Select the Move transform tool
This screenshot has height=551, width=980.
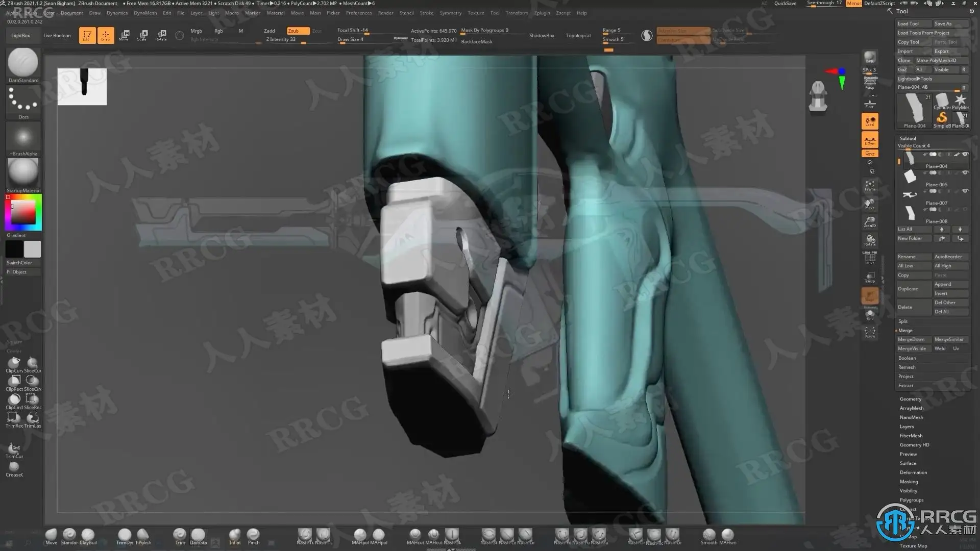[x=124, y=35]
